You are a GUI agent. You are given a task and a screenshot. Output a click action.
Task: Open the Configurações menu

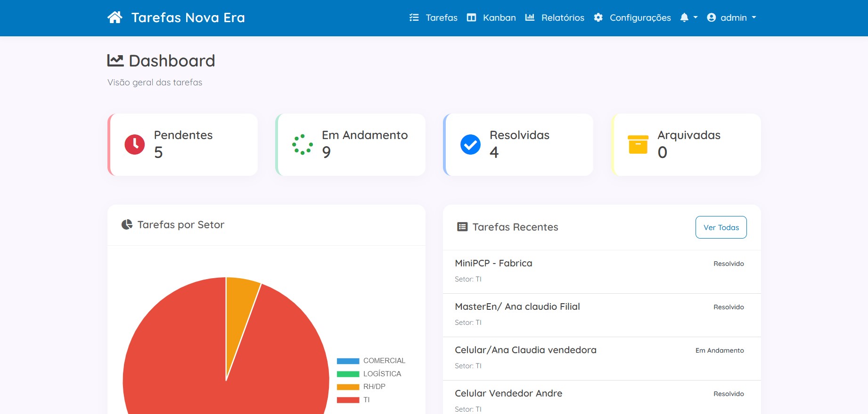tap(632, 17)
